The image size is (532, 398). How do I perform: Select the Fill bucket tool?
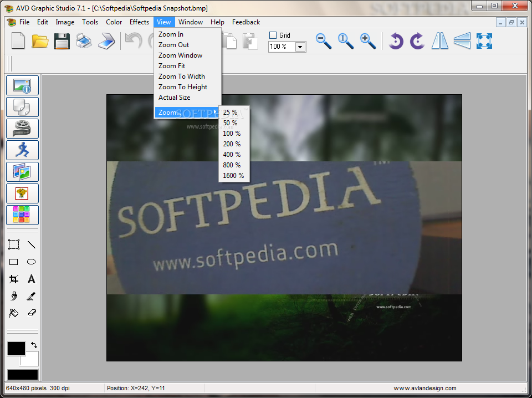point(13,313)
